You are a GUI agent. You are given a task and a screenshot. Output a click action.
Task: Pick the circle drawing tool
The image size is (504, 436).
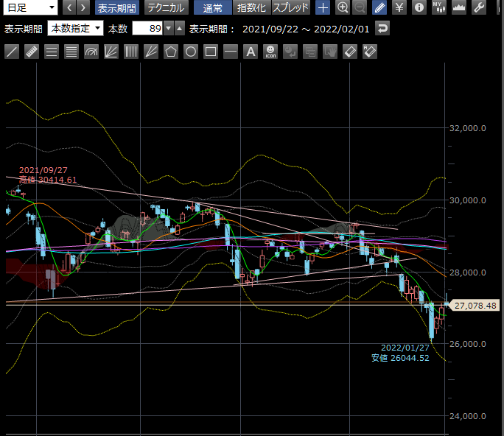(x=191, y=52)
